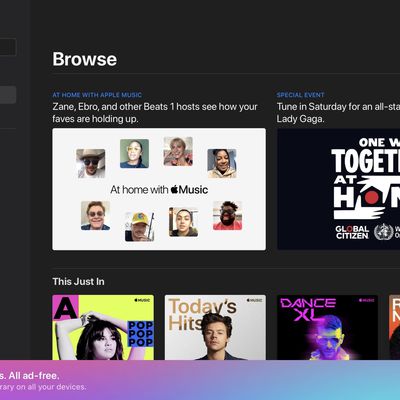Click the 'Zane, Ebro, and other Beats 1 hosts' description

(x=155, y=113)
